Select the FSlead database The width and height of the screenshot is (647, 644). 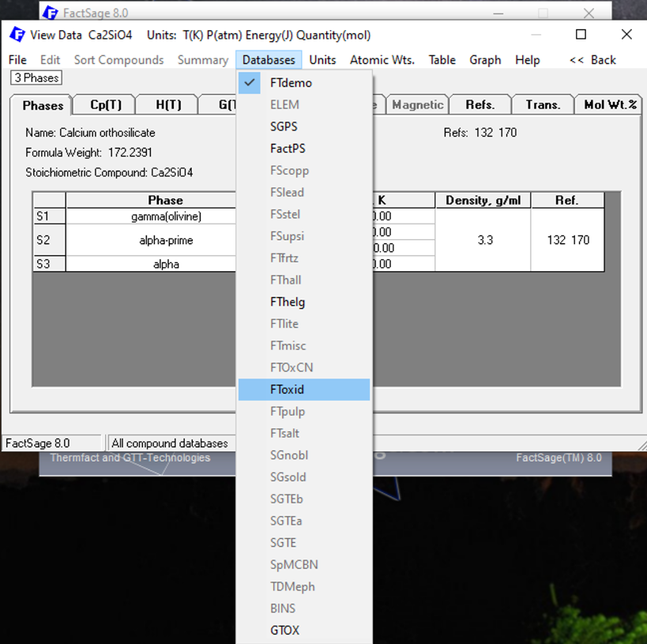[304, 192]
